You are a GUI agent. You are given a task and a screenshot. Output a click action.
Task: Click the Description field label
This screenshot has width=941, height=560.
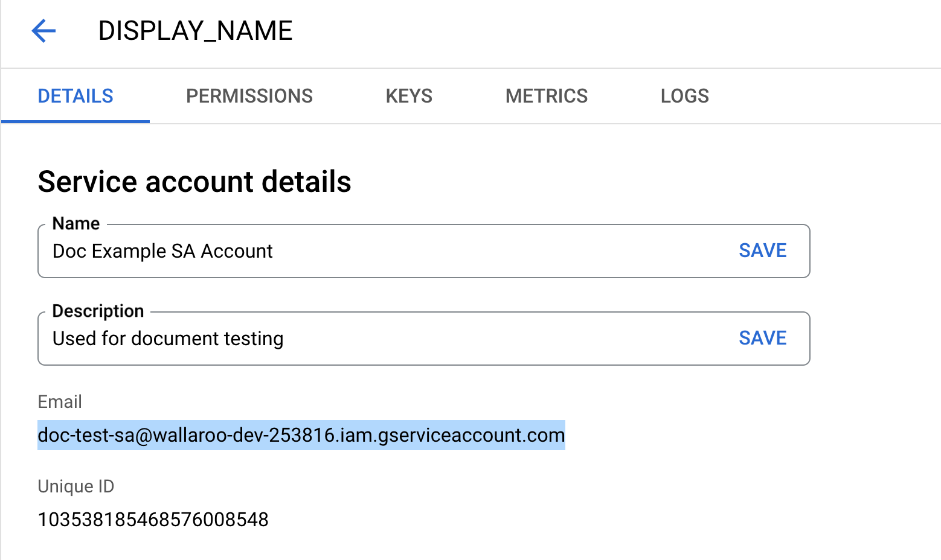(x=98, y=310)
